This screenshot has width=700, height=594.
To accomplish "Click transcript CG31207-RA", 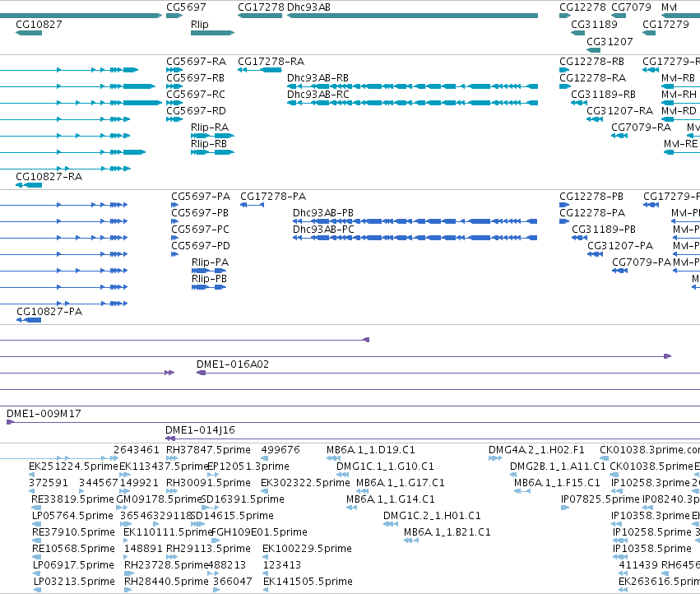I will [x=595, y=119].
